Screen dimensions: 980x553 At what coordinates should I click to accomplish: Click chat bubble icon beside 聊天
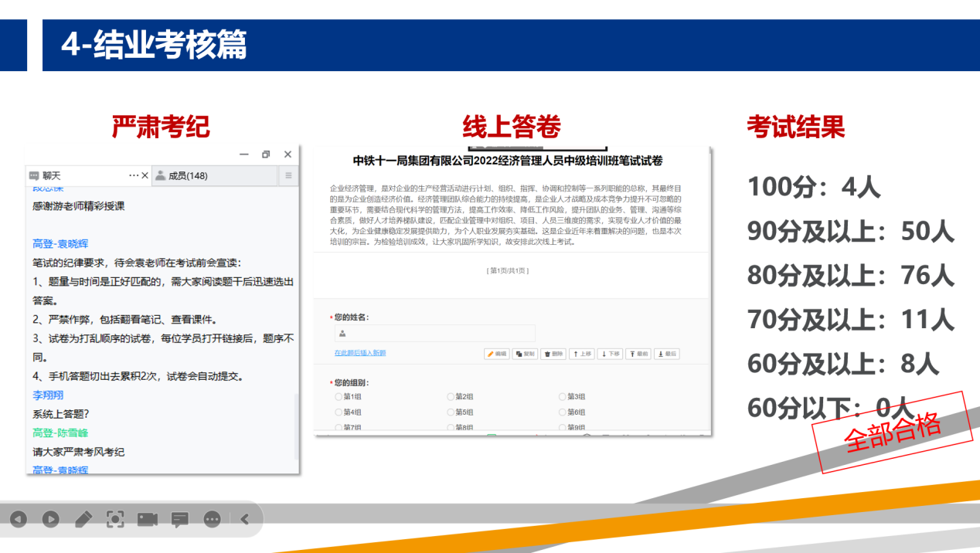[35, 176]
